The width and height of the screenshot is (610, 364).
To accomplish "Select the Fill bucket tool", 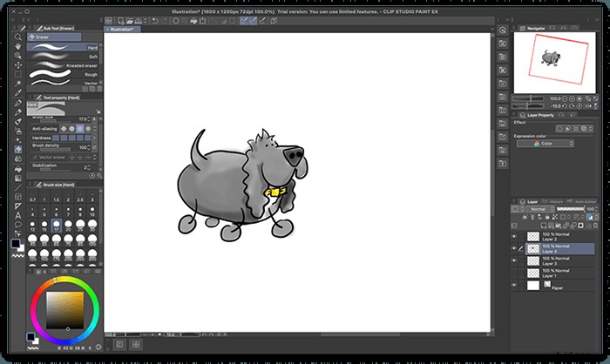I will [18, 171].
